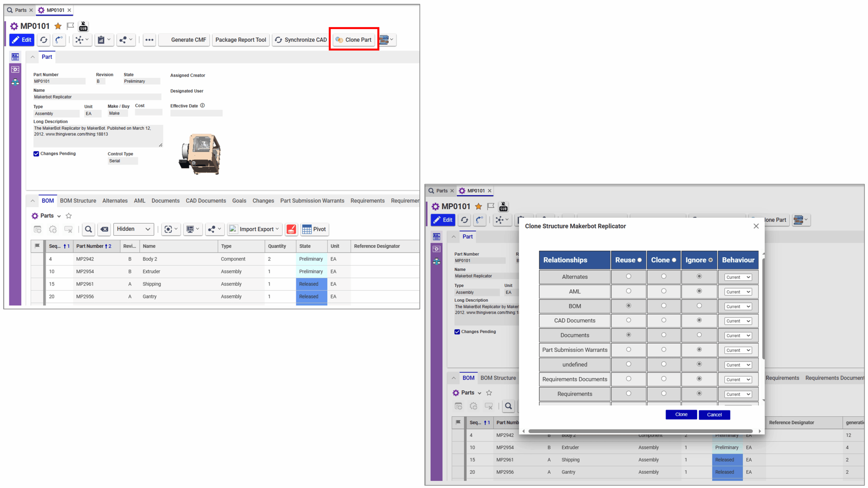868x488 pixels.
Task: Open display icon dropdown in left BOM toolbar
Action: pyautogui.click(x=193, y=229)
